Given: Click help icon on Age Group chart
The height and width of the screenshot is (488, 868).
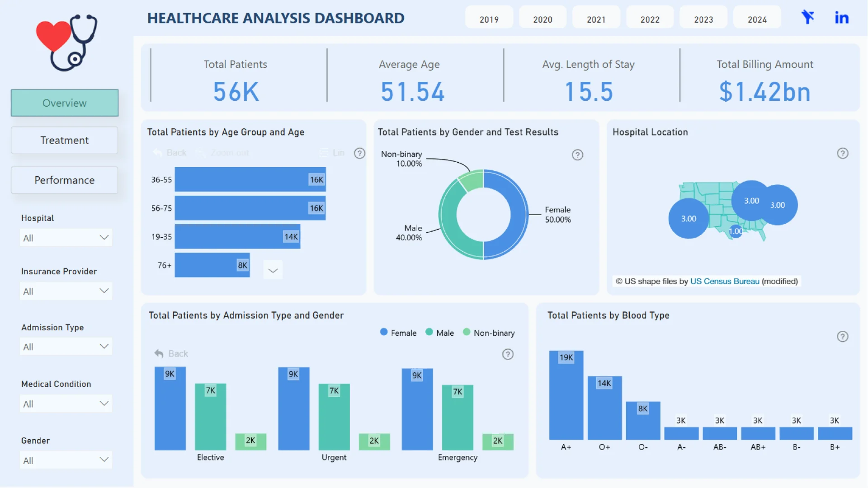Looking at the screenshot, I should coord(359,153).
